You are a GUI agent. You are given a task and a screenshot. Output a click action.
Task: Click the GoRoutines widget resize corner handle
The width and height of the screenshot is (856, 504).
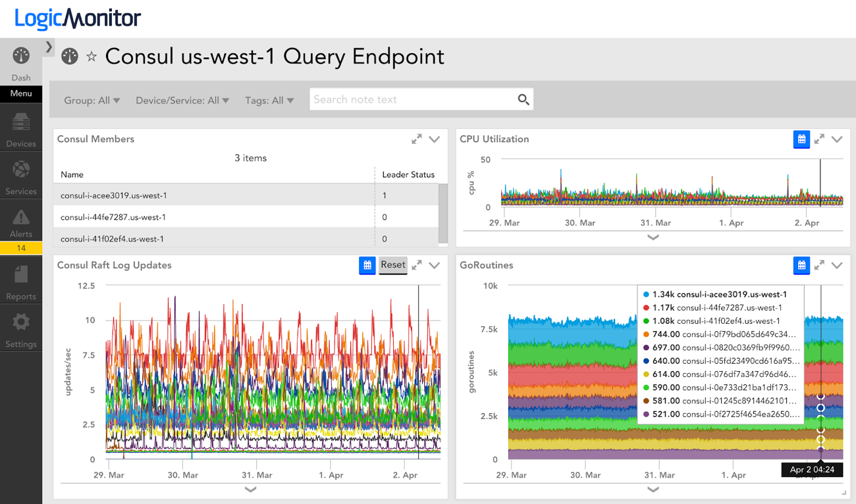pyautogui.click(x=844, y=493)
